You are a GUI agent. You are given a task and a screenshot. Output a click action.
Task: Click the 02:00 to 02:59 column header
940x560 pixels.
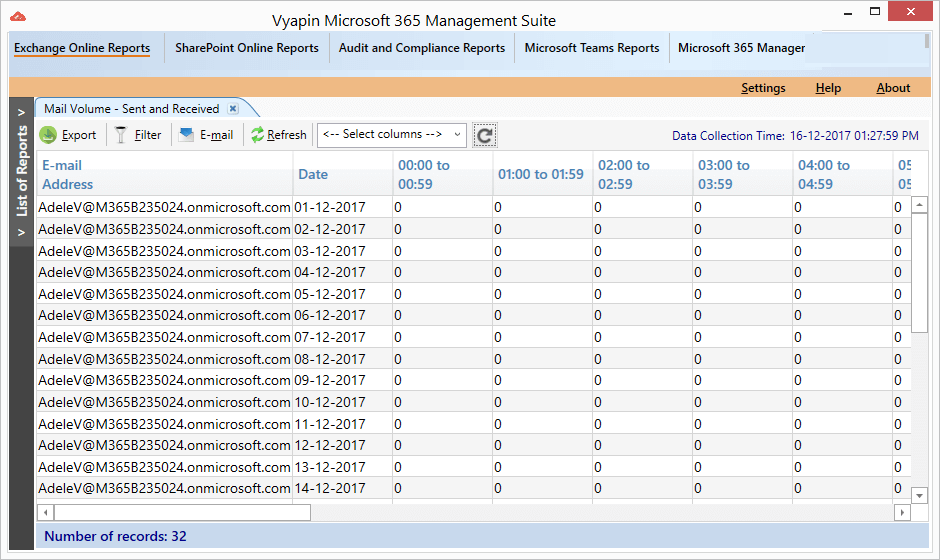[x=643, y=174]
